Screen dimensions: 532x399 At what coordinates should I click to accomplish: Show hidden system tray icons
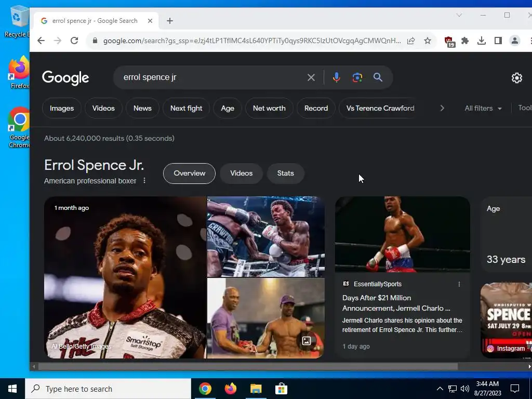(440, 389)
